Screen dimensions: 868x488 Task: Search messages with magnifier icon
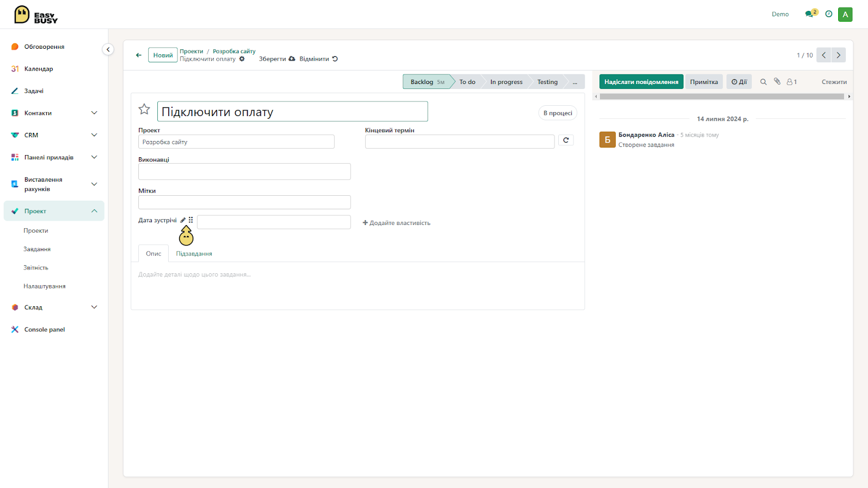(x=763, y=82)
